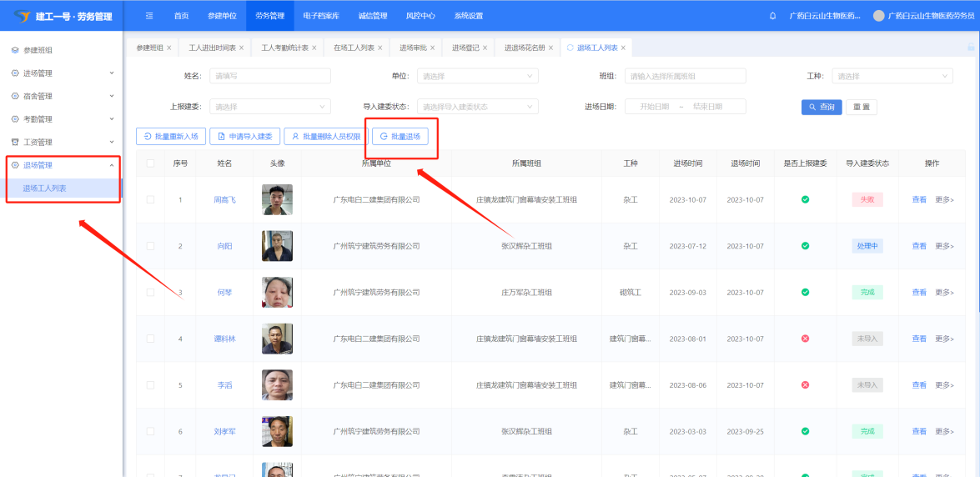Collapse the sidebar with the menu fold icon

coord(149,16)
